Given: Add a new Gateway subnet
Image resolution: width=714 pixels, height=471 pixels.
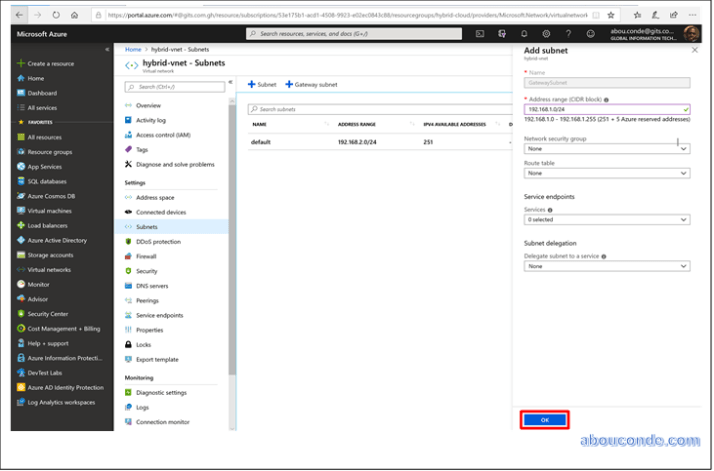Looking at the screenshot, I should click(x=311, y=85).
